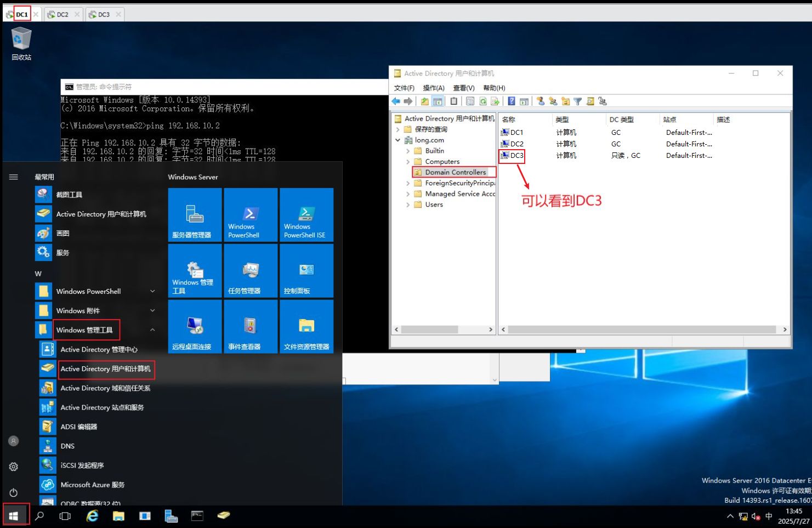Click the 命令提示符 window title bar

[x=225, y=87]
